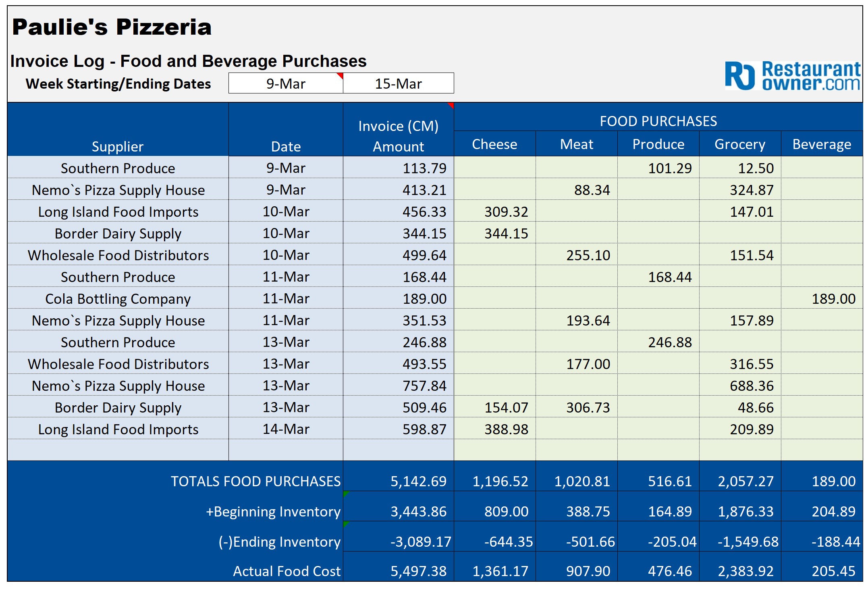Select invoice amount 456.33 cell
Image resolution: width=868 pixels, height=591 pixels.
(x=399, y=211)
